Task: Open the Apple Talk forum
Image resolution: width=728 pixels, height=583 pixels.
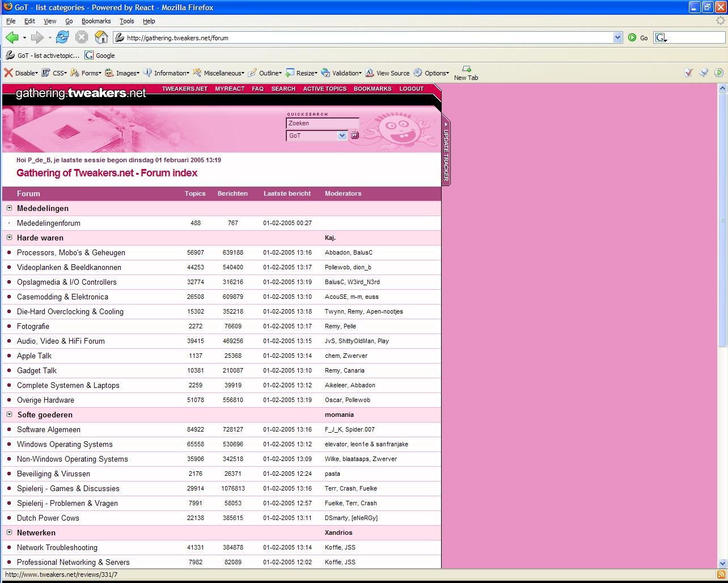Action: [34, 356]
